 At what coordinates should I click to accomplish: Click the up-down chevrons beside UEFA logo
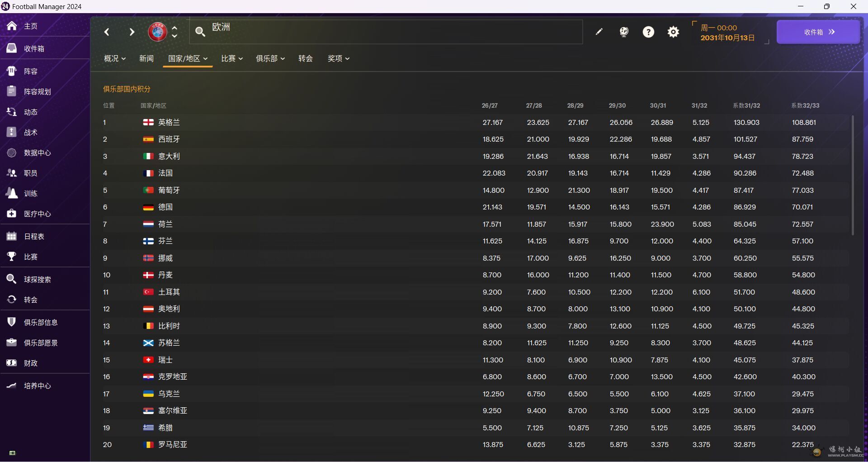pos(175,32)
